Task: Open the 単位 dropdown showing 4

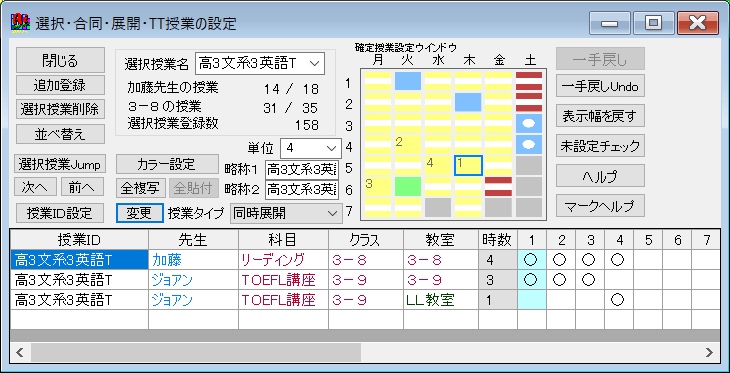Action: pyautogui.click(x=311, y=148)
